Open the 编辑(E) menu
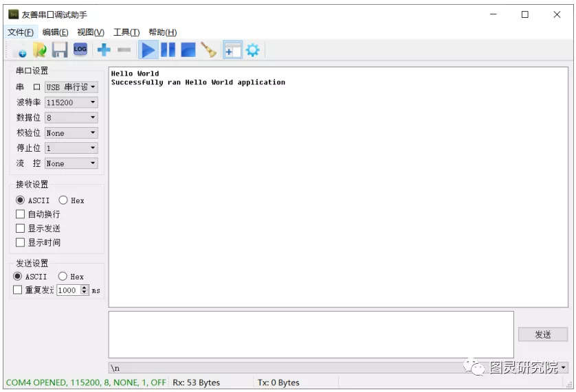The image size is (576, 392). pyautogui.click(x=56, y=32)
